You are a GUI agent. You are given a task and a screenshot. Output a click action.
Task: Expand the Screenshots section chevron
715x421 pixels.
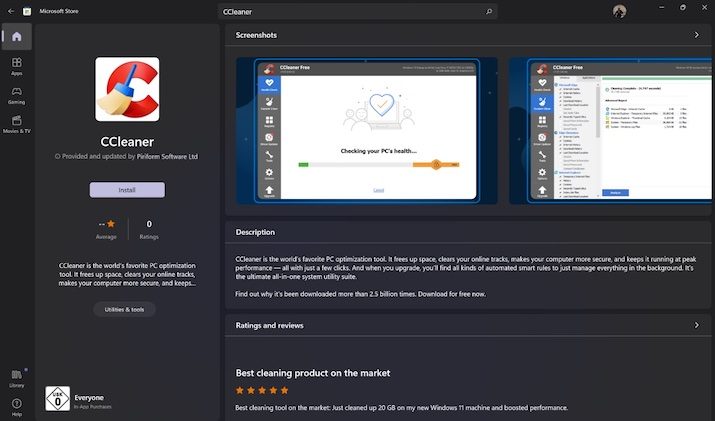(x=696, y=35)
